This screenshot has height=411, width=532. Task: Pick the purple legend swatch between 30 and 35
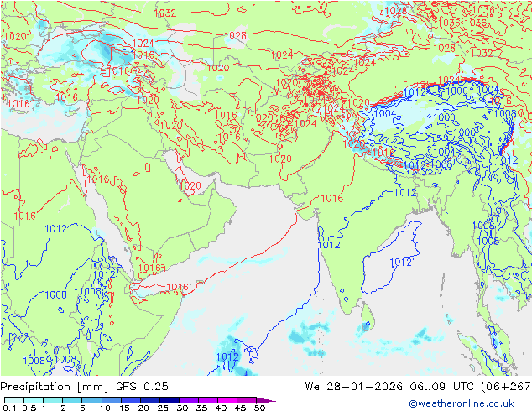pos(189,400)
